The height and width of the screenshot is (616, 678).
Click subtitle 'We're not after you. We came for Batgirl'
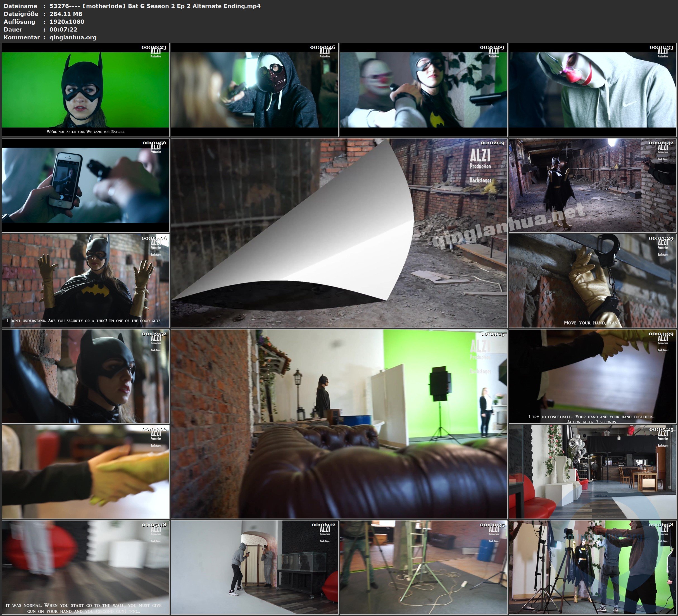point(85,132)
